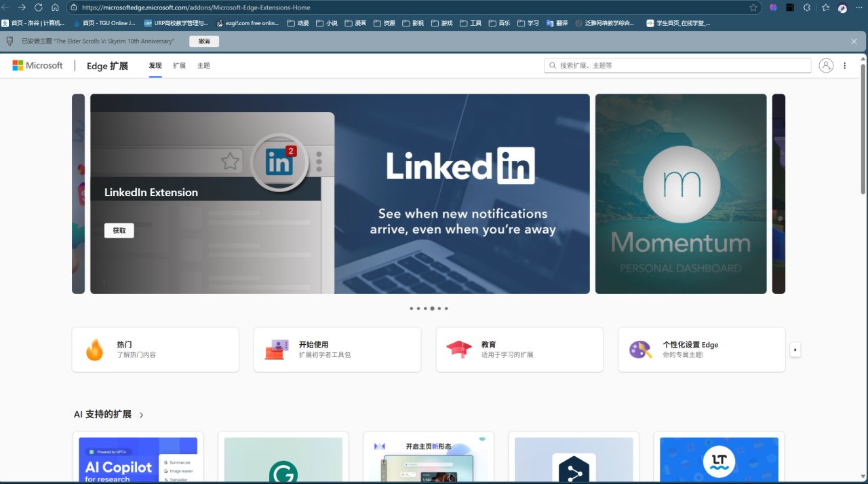Click the flame icon on 热门 card

94,350
